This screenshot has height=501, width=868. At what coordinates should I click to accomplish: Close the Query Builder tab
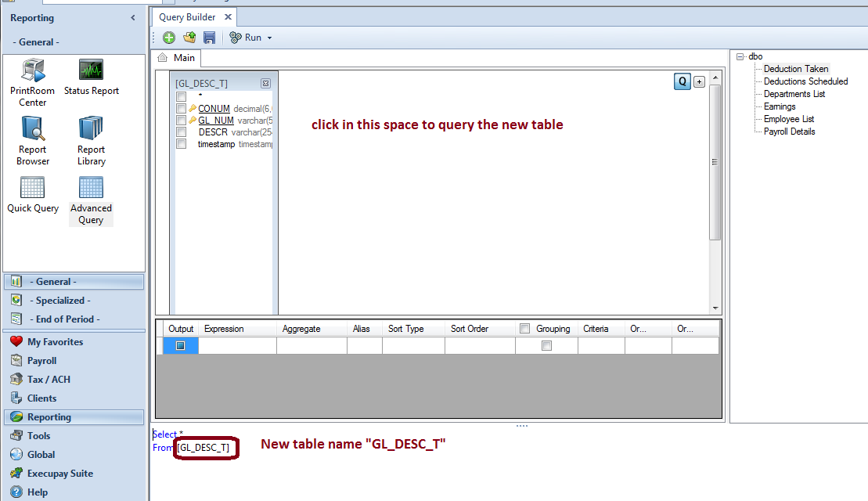228,17
